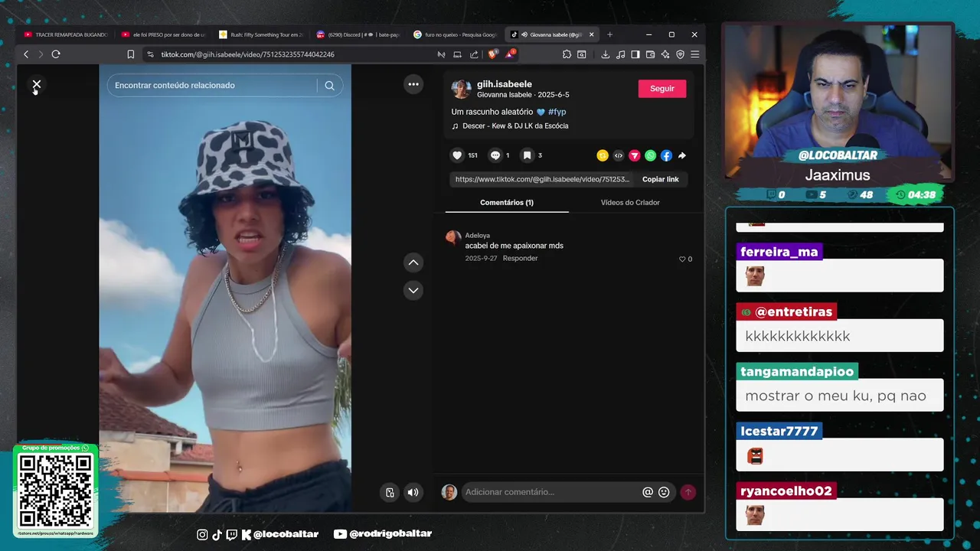Open the 'Descer - Kew & DJ LK da Escócia' sound

tap(515, 126)
